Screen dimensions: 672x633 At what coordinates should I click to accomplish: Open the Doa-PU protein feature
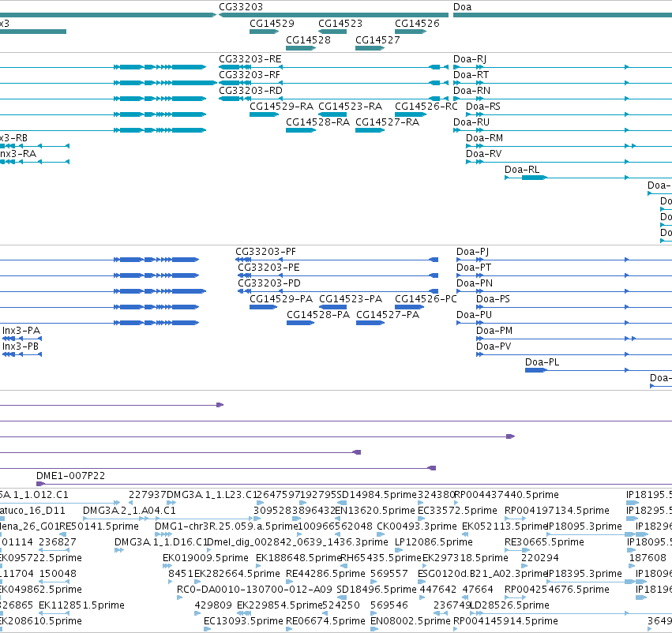click(564, 324)
